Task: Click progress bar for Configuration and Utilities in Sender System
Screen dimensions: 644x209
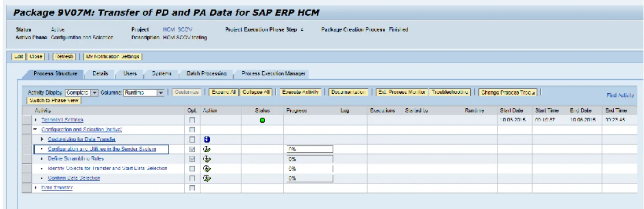Action: tap(310, 149)
